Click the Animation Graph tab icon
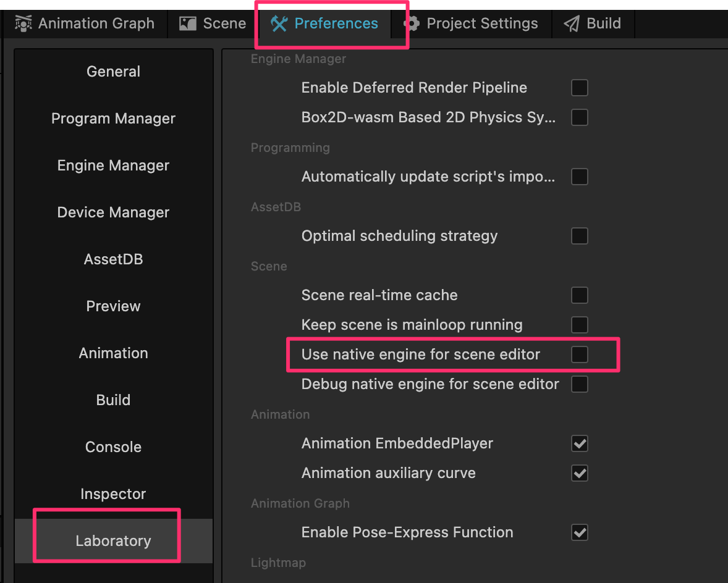The image size is (728, 583). [x=23, y=23]
